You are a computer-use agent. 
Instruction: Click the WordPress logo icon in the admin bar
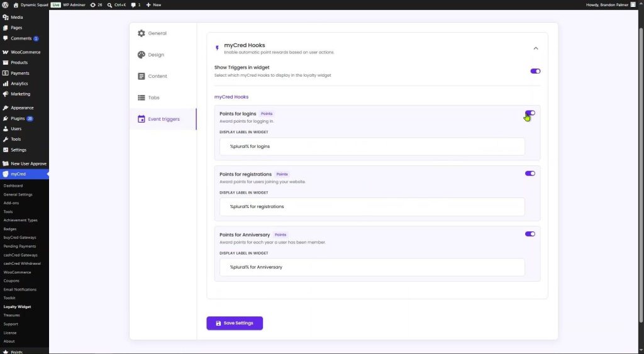pos(5,5)
